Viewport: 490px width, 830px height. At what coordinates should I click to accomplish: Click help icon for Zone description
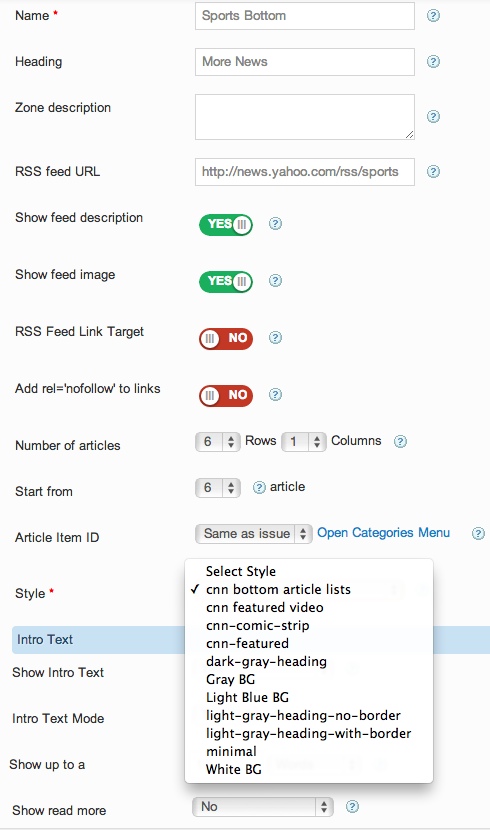coord(433,116)
